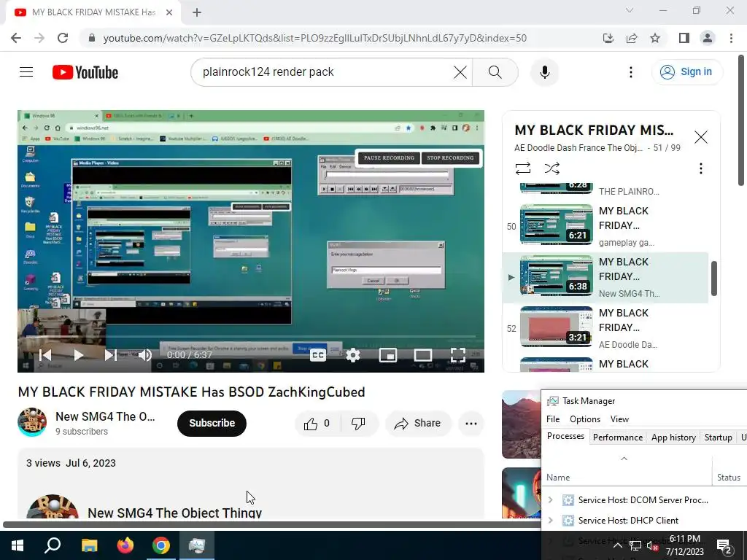The image size is (747, 560).
Task: Open Task Manager Options menu
Action: pyautogui.click(x=585, y=419)
